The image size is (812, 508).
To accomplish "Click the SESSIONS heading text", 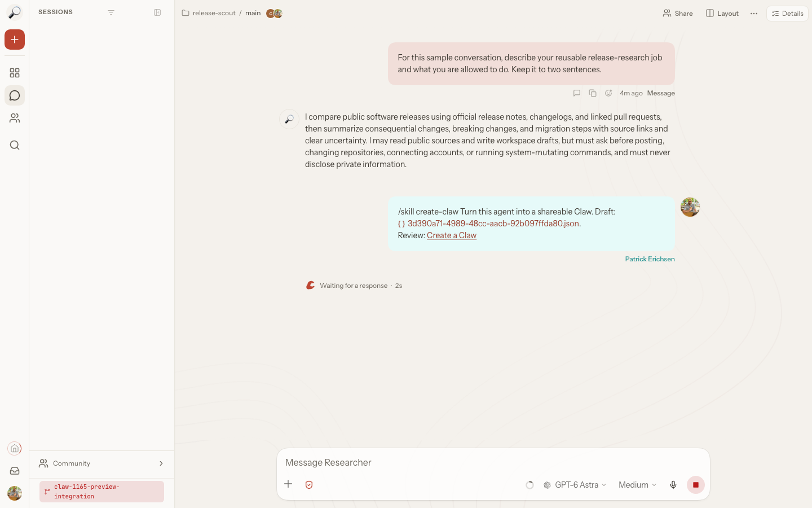I will (55, 12).
